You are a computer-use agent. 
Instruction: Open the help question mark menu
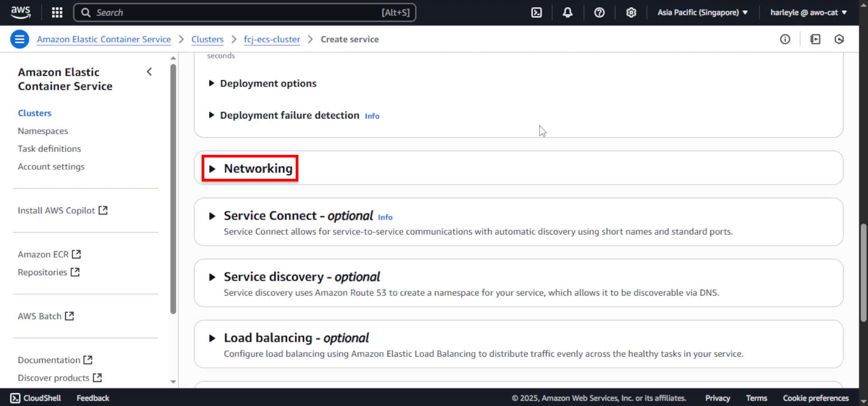[599, 12]
